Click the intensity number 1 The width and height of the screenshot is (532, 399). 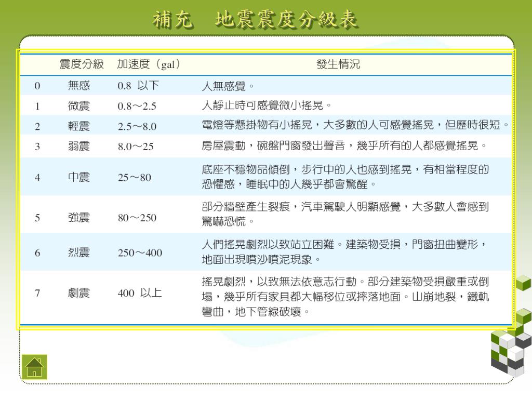[x=37, y=106]
